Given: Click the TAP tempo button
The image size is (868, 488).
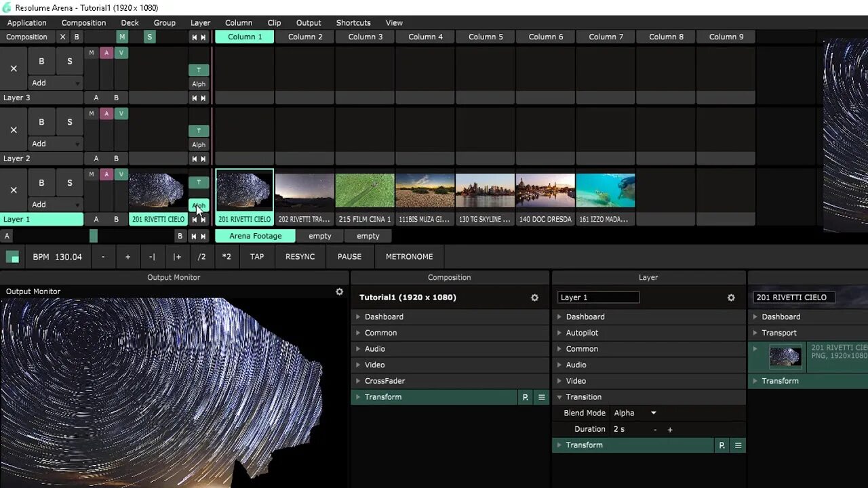Looking at the screenshot, I should [x=257, y=257].
